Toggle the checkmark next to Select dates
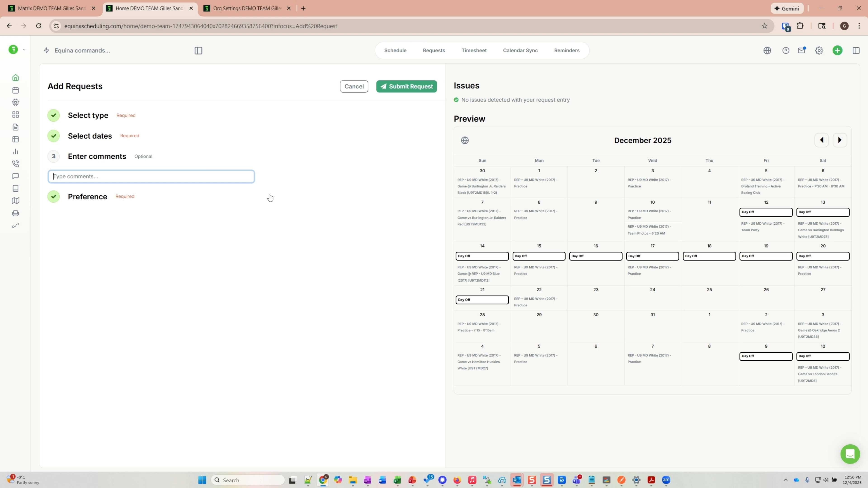The image size is (868, 488). (x=53, y=136)
